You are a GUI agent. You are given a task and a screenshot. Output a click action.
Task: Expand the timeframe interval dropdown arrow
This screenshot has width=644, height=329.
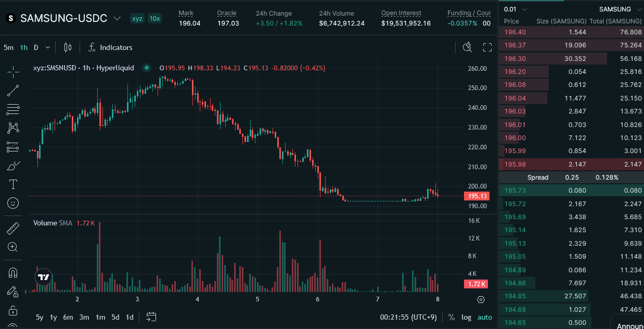(x=48, y=47)
